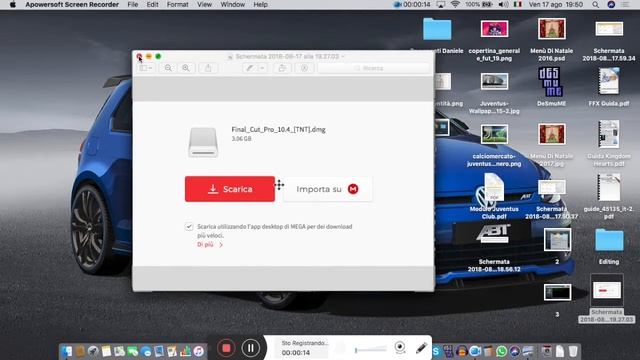Open the annotation pencil in recorder bar
Image resolution: width=640 pixels, height=360 pixels.
point(421,348)
